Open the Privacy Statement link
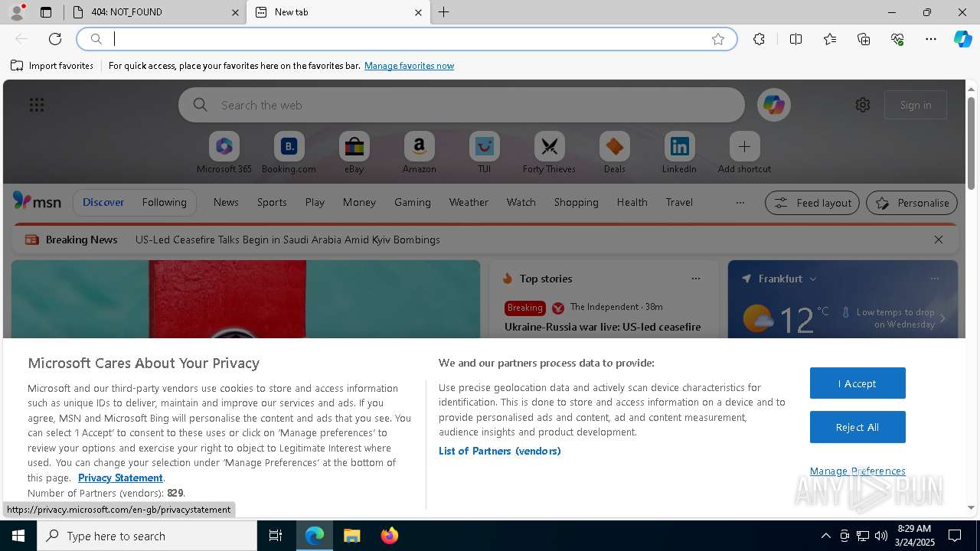This screenshot has width=980, height=551. (x=120, y=478)
